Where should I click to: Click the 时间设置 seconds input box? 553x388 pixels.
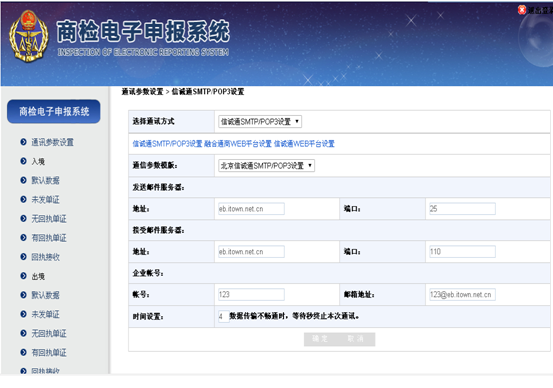(223, 316)
